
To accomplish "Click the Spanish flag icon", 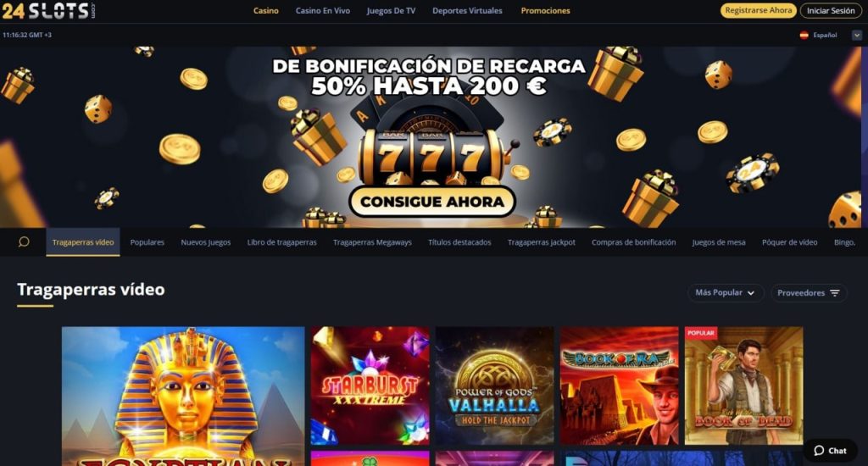I will click(804, 35).
